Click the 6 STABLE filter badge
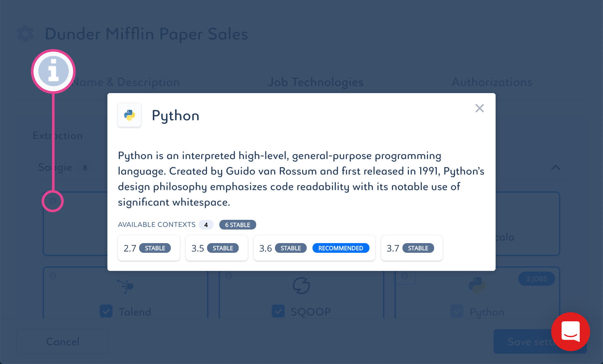Image resolution: width=603 pixels, height=364 pixels. coord(238,225)
